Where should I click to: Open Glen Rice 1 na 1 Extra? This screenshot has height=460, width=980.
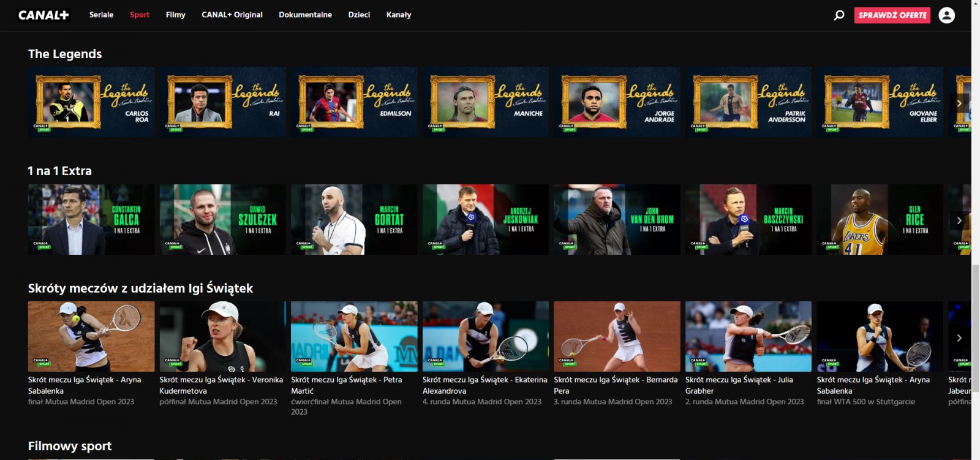(880, 220)
